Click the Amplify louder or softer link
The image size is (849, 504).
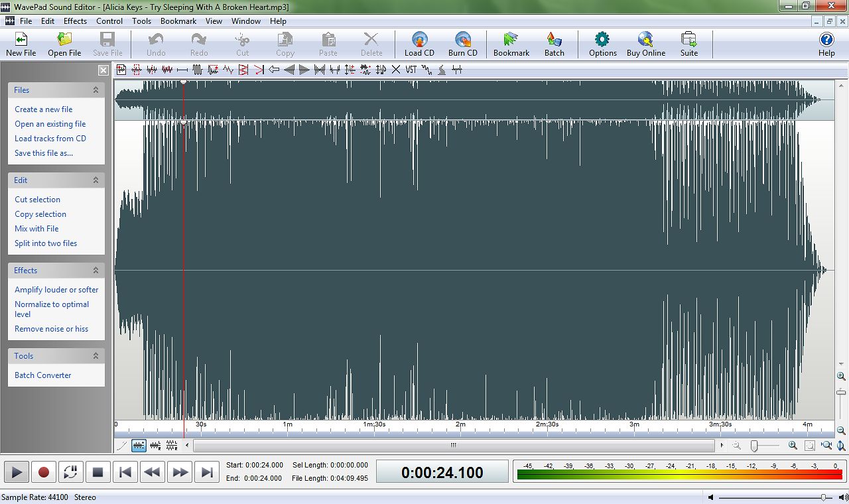[x=56, y=290]
